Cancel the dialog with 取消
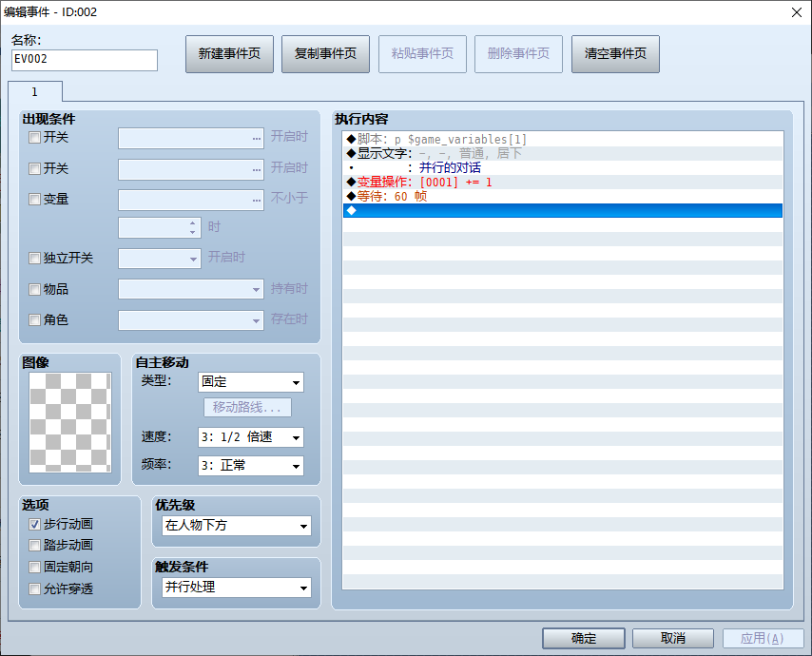Viewport: 812px width, 656px height. coord(673,638)
